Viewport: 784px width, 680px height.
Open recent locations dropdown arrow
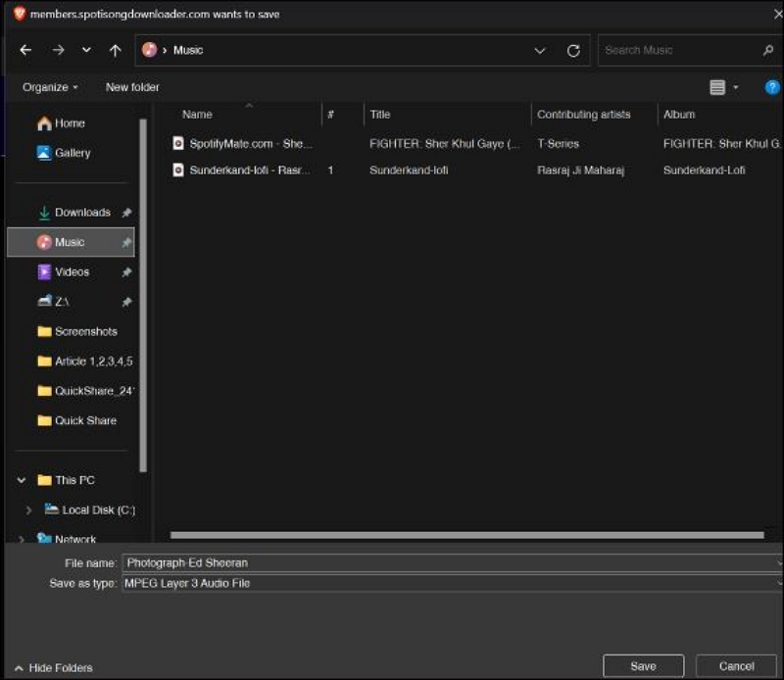point(86,50)
